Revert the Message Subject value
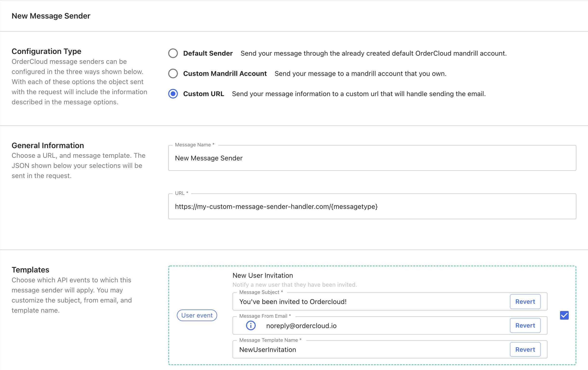This screenshot has width=588, height=370. (525, 301)
